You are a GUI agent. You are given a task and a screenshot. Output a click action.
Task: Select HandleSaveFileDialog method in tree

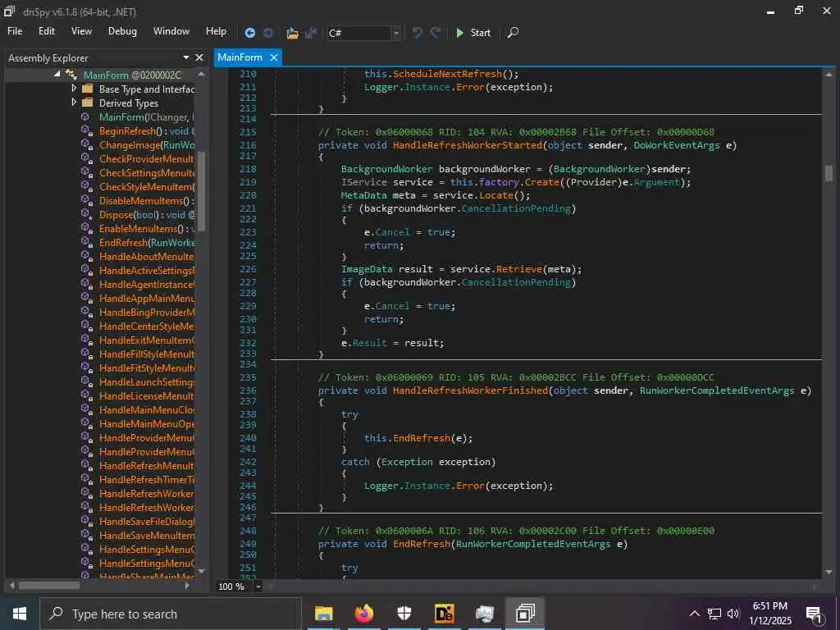coord(147,521)
